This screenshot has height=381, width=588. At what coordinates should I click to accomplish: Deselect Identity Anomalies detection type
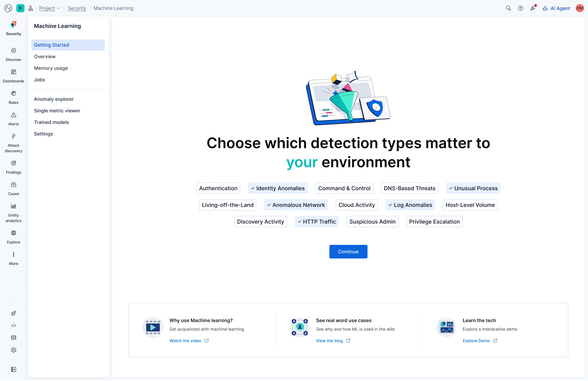pos(278,188)
